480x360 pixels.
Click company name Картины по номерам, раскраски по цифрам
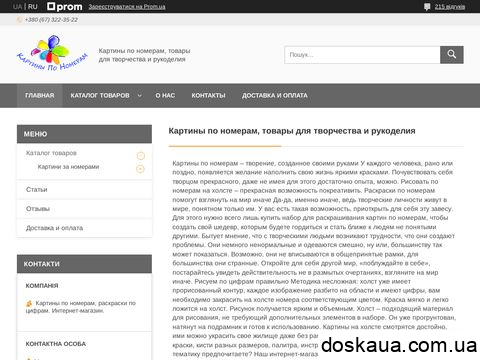81,307
